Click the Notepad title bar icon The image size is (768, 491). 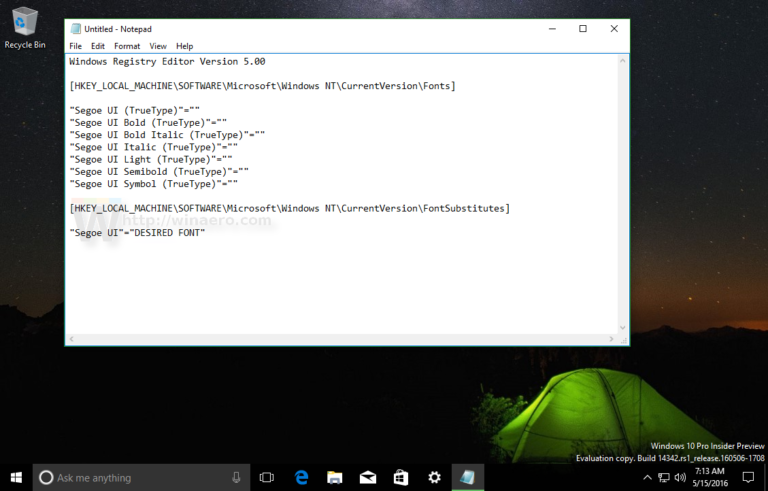point(75,29)
